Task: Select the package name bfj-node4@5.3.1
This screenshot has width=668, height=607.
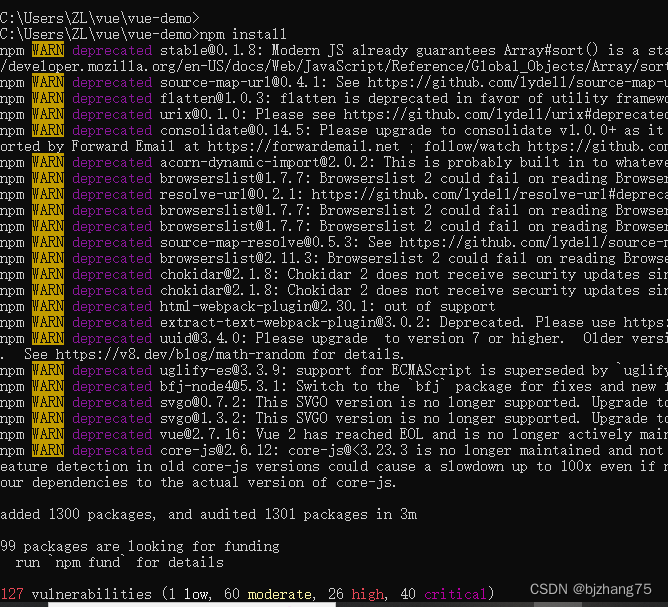Action: coord(224,386)
